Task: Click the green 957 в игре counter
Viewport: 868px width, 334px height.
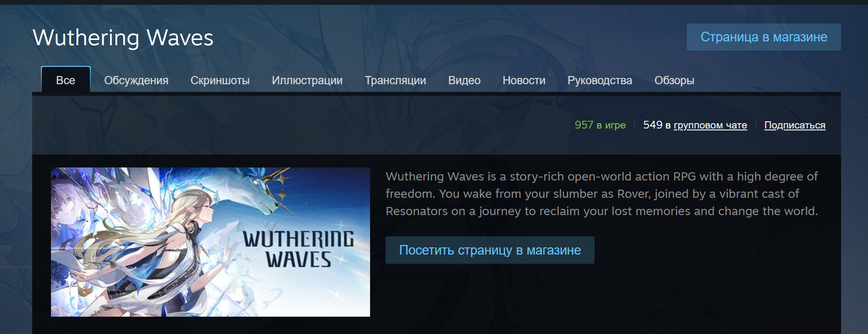Action: 600,125
